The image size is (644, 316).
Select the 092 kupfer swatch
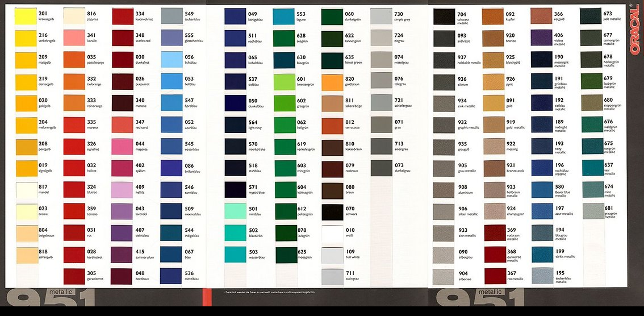click(493, 16)
